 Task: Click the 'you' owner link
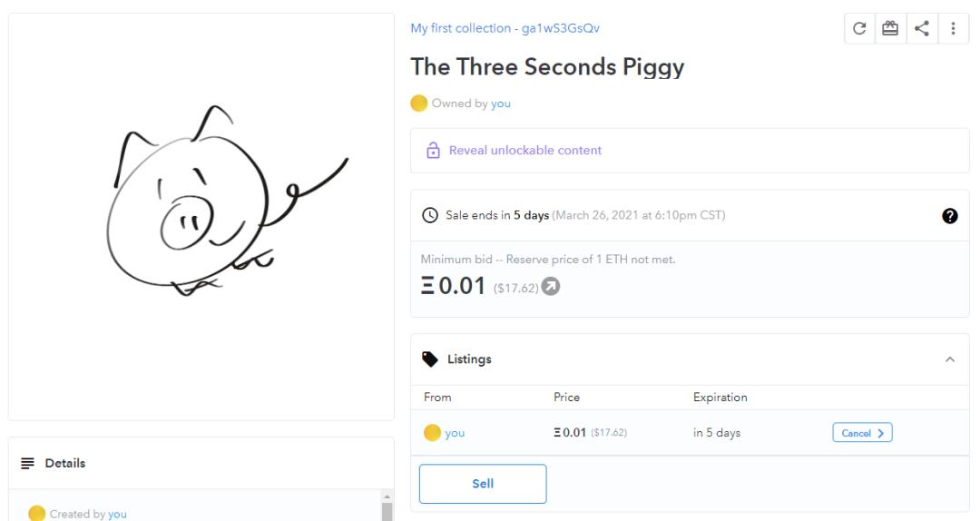point(501,103)
